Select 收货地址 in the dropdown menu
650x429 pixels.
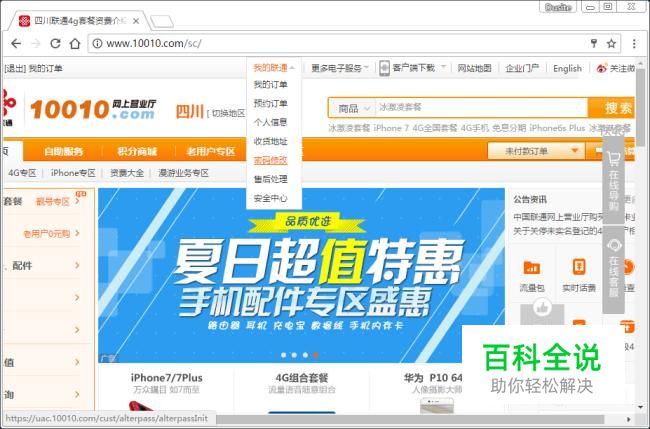(x=270, y=141)
